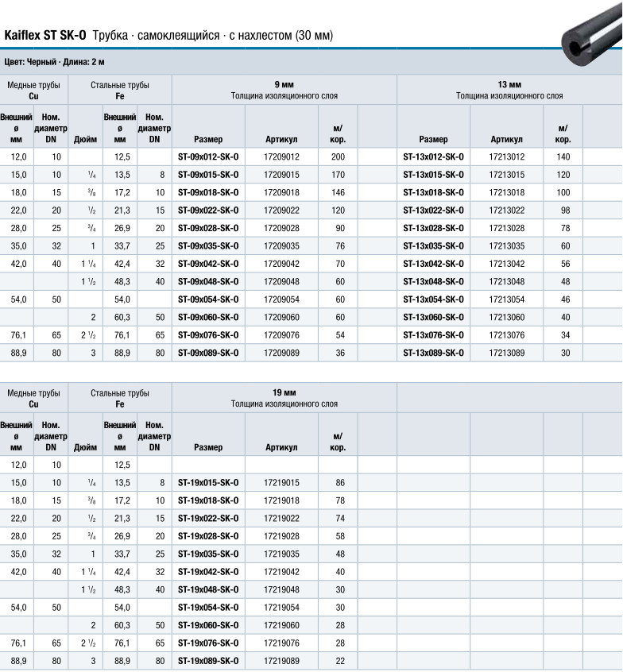The height and width of the screenshot is (672, 623).
Task: Select size cell ST-13x028-SK-0
Action: (434, 228)
